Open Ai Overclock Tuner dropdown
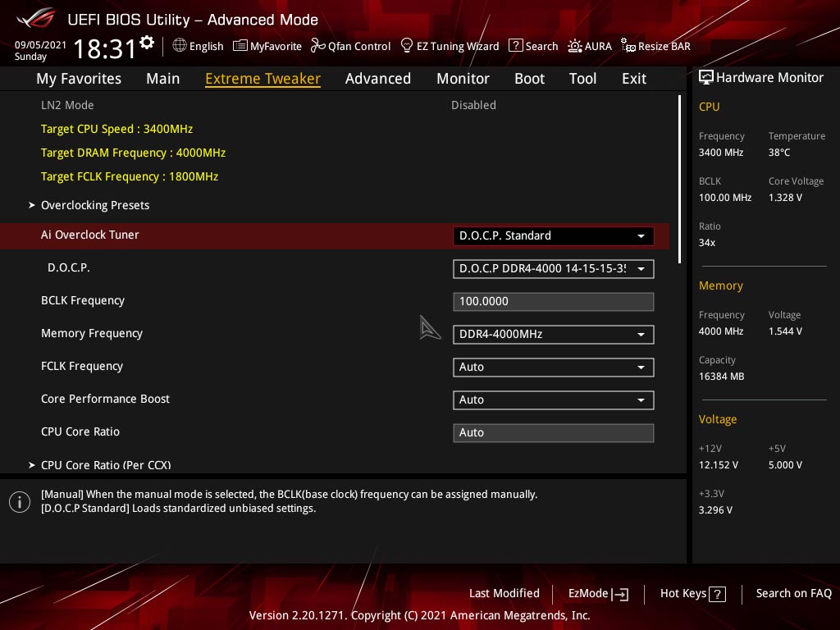This screenshot has width=840, height=630. coord(553,235)
